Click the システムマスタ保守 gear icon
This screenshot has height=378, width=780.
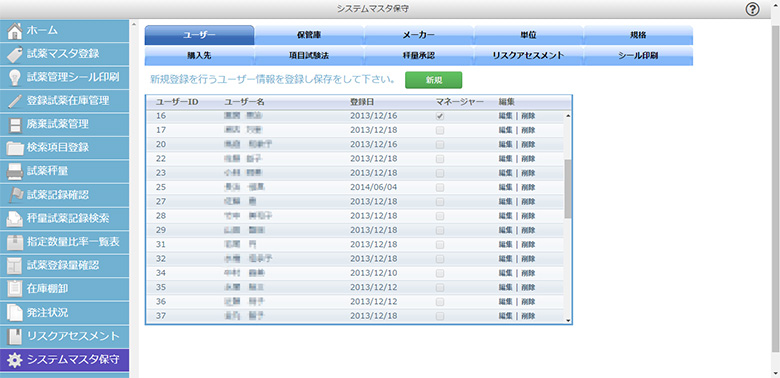click(15, 360)
